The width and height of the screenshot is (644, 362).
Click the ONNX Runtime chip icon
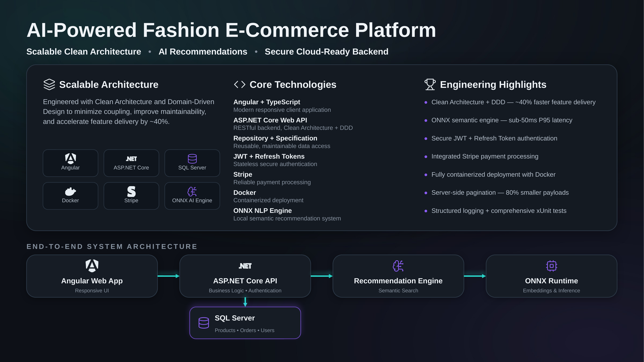(x=551, y=266)
